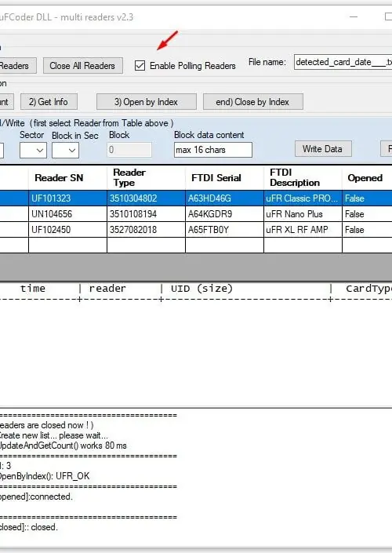
Task: Click the uFR XL RF AMP description cell
Action: point(303,230)
